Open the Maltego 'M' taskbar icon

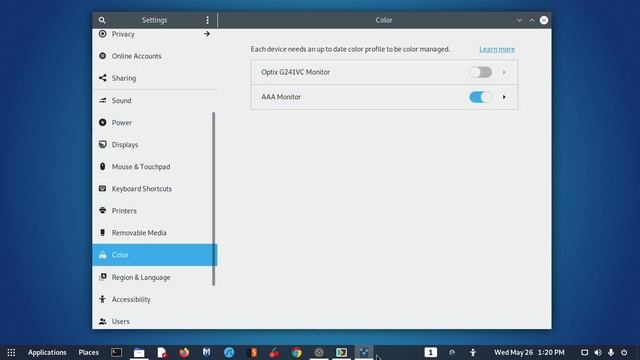[x=207, y=352]
